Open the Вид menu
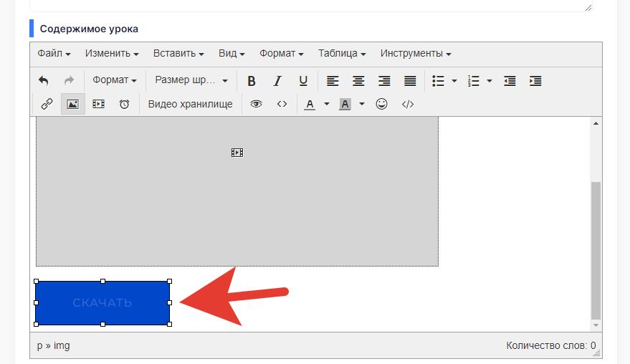 [232, 54]
